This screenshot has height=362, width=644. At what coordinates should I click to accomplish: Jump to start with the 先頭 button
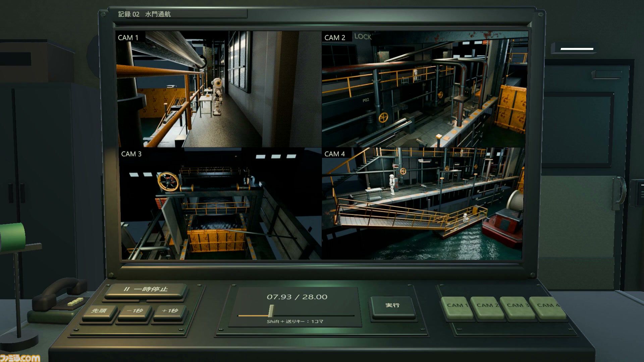click(x=100, y=312)
